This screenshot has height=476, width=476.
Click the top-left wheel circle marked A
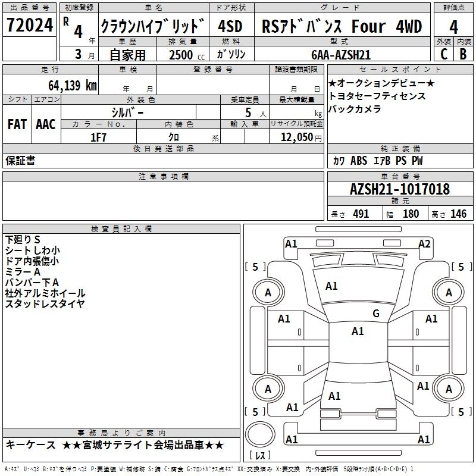point(268,292)
